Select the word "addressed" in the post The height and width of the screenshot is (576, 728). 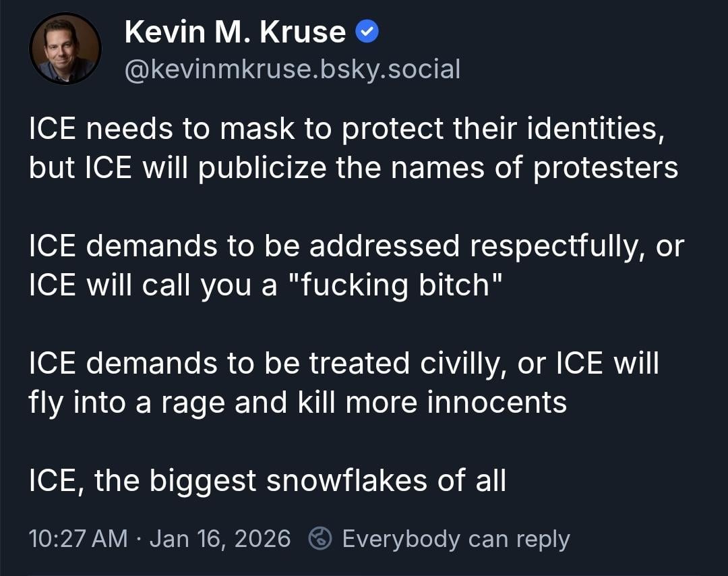point(384,246)
